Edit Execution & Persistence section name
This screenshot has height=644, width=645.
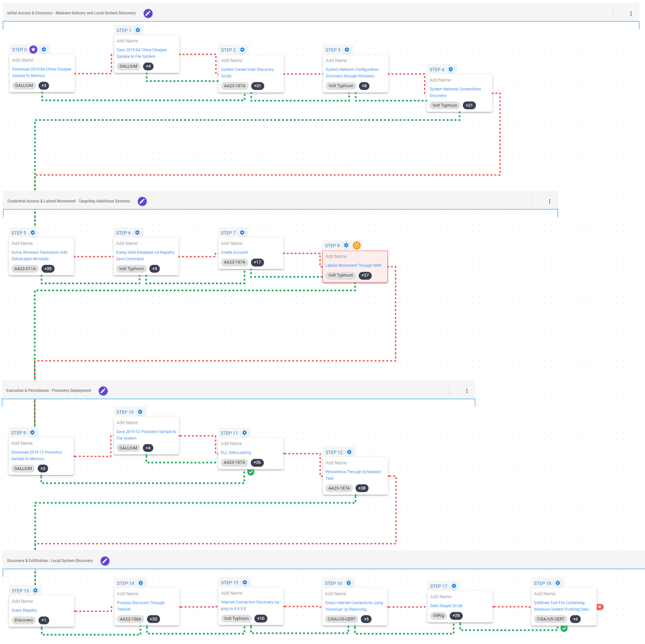coord(103,391)
